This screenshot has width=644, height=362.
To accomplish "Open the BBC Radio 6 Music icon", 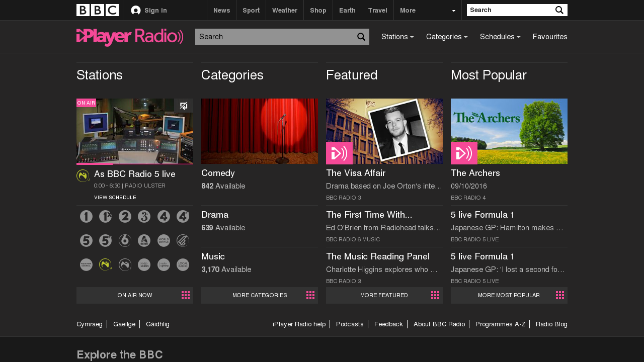I will point(125,241).
